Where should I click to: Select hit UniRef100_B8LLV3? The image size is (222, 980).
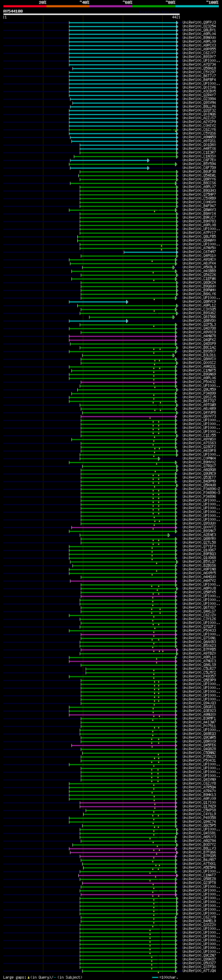click(199, 848)
